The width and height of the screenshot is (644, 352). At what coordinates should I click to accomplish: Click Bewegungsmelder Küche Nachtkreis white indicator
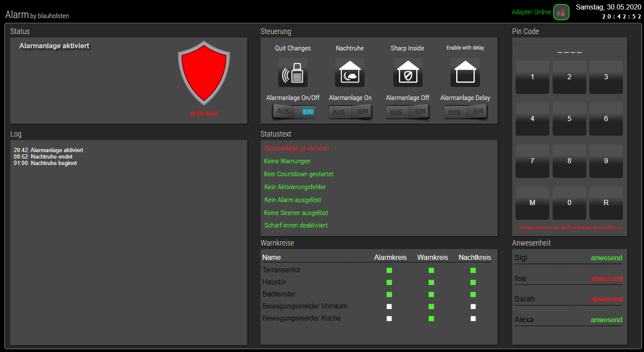click(473, 318)
